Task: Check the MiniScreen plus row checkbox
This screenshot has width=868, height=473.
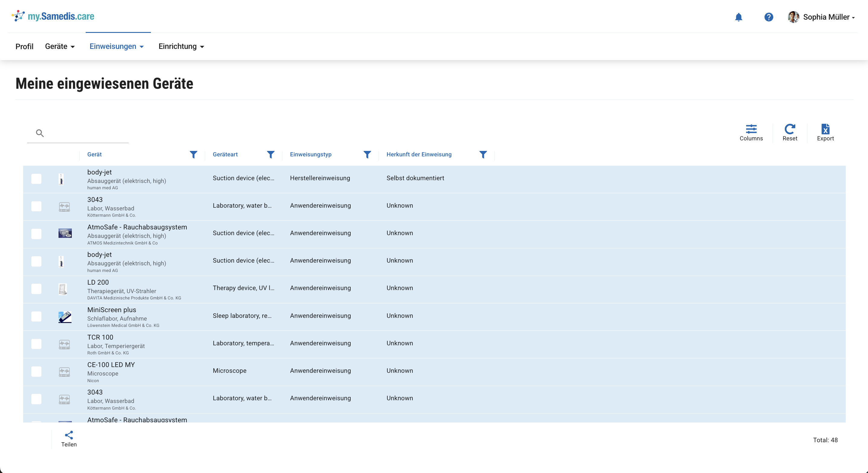Action: pos(36,317)
